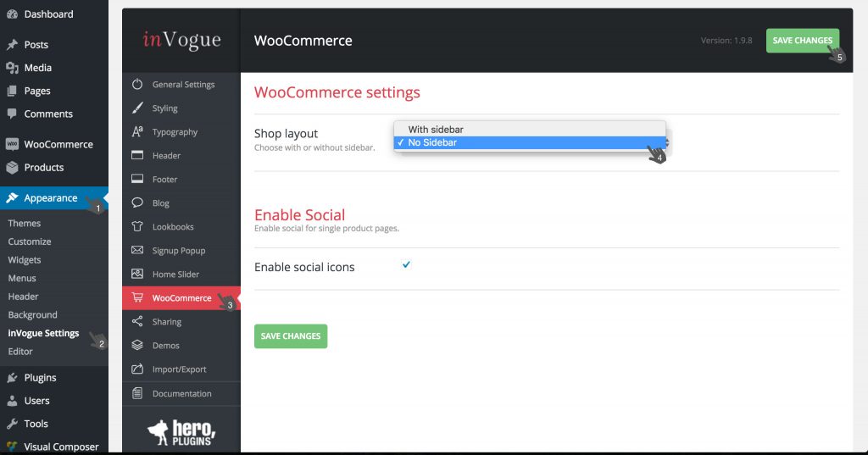The width and height of the screenshot is (868, 455).
Task: Choose With sidebar in Shop layout dropdown
Action: coord(529,129)
